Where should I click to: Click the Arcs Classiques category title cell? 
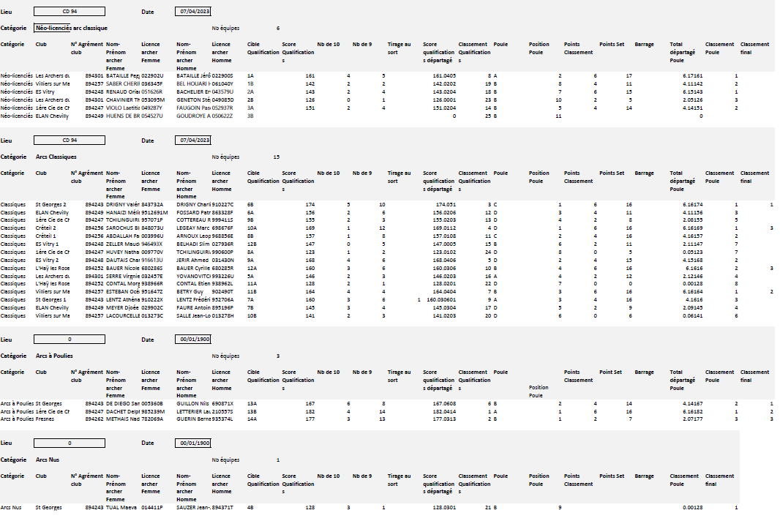pos(56,157)
